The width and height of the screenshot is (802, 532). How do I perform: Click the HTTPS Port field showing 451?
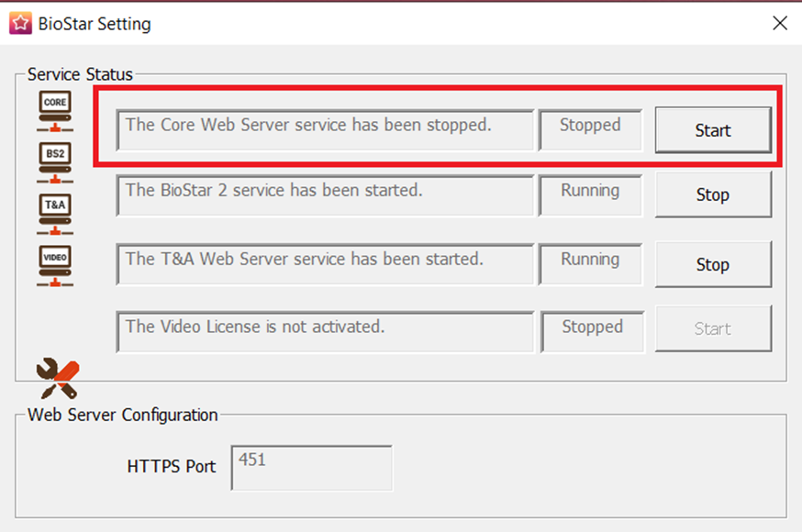pyautogui.click(x=311, y=468)
